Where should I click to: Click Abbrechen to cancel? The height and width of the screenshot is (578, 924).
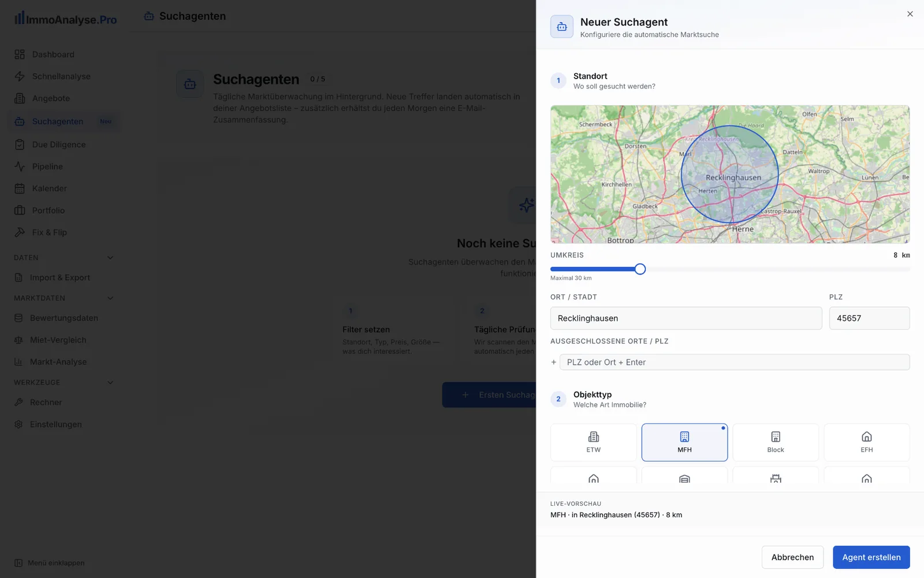(792, 557)
